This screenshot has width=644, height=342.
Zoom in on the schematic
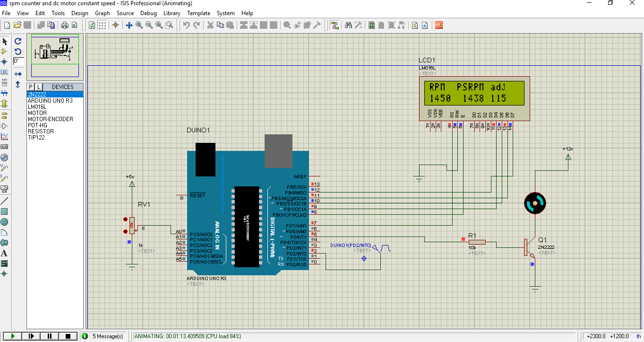click(138, 25)
